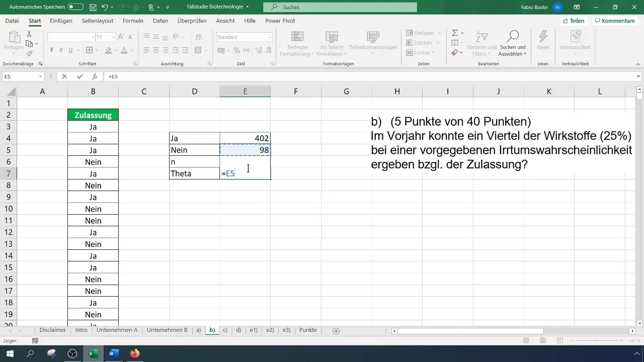Image resolution: width=644 pixels, height=362 pixels.
Task: Click the merge cells icon
Action: 198,50
